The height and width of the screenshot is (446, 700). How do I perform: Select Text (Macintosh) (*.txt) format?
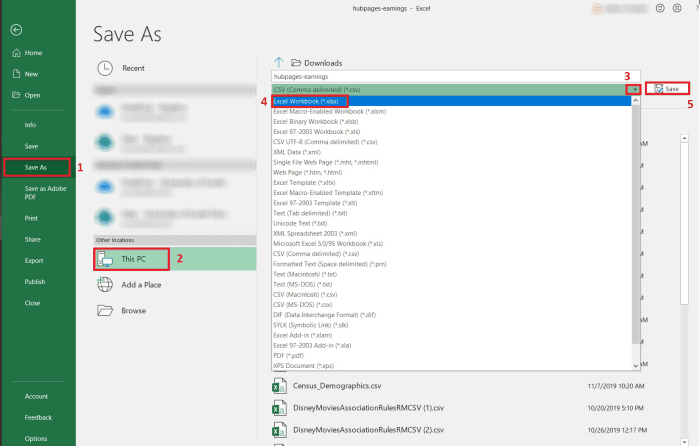[451, 274]
